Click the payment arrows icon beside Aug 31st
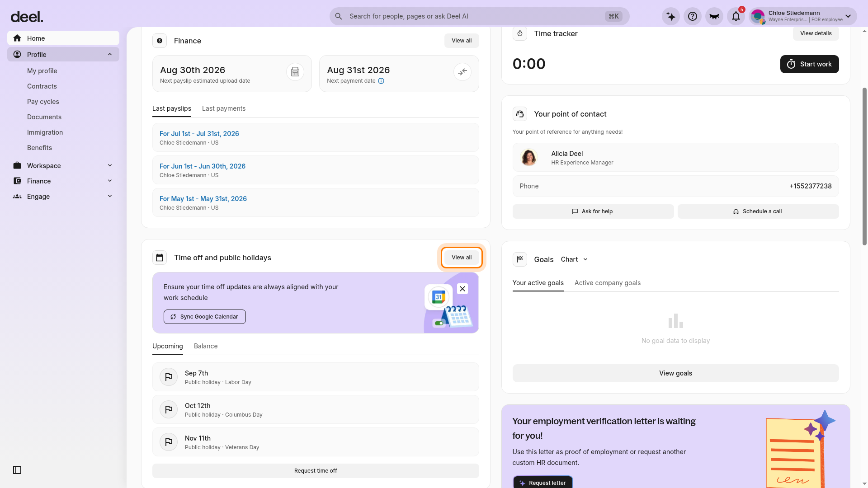The height and width of the screenshot is (488, 868). coord(462,72)
